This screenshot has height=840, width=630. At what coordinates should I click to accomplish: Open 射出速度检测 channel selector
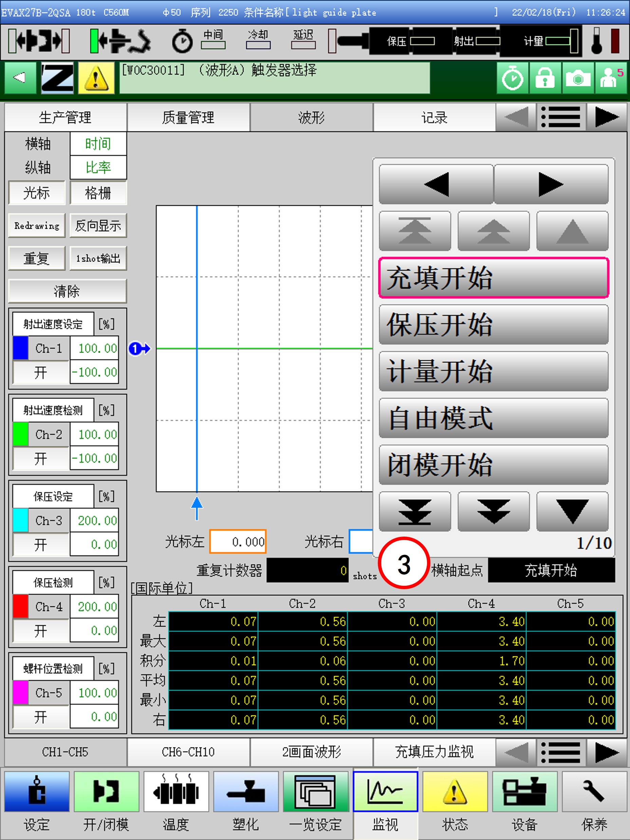click(53, 410)
